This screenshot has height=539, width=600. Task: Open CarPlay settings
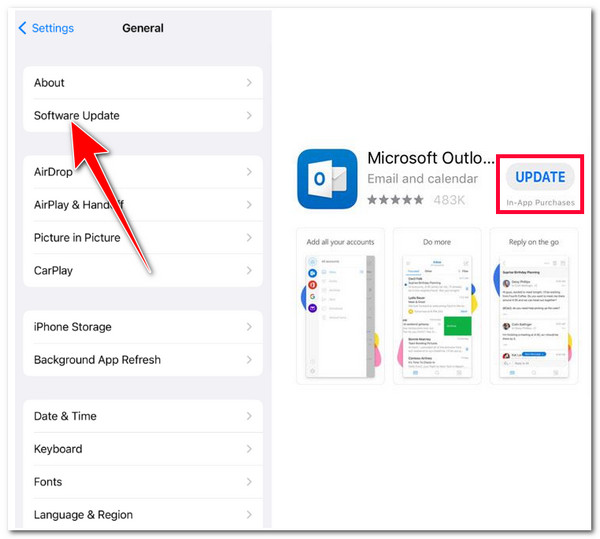pos(143,270)
